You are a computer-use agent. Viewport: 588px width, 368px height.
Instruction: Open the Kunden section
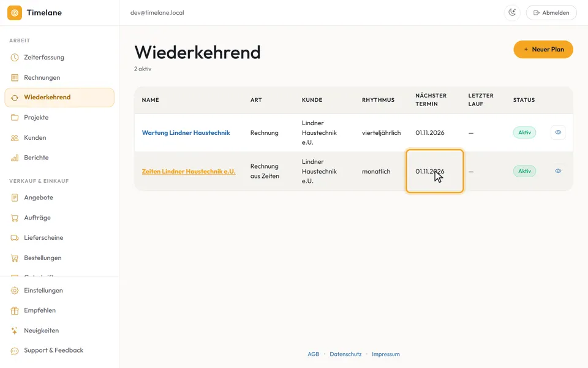click(x=59, y=138)
